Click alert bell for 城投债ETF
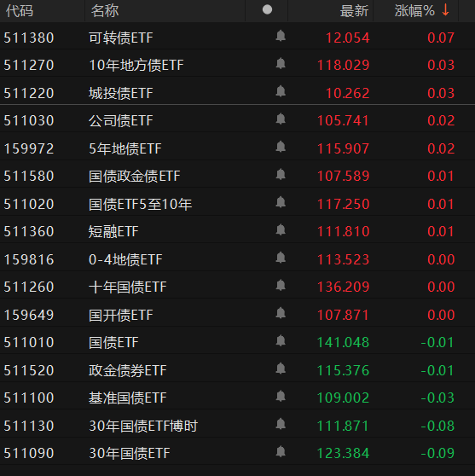Screen dimensions: 475x476 coord(281,91)
